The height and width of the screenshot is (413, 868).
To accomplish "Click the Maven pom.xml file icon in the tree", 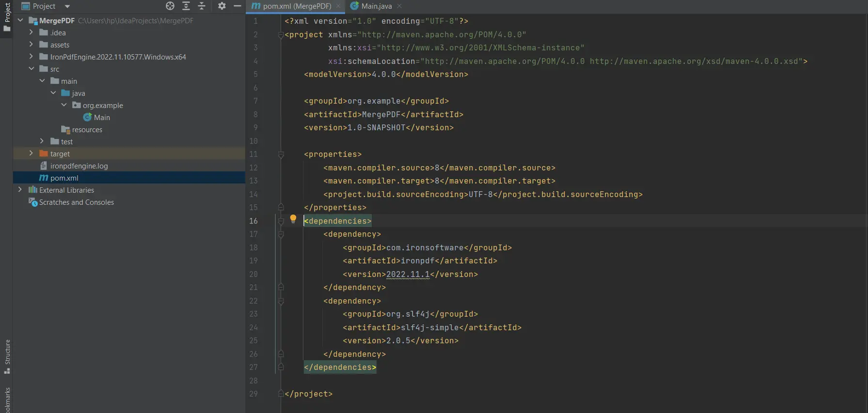I will [44, 178].
